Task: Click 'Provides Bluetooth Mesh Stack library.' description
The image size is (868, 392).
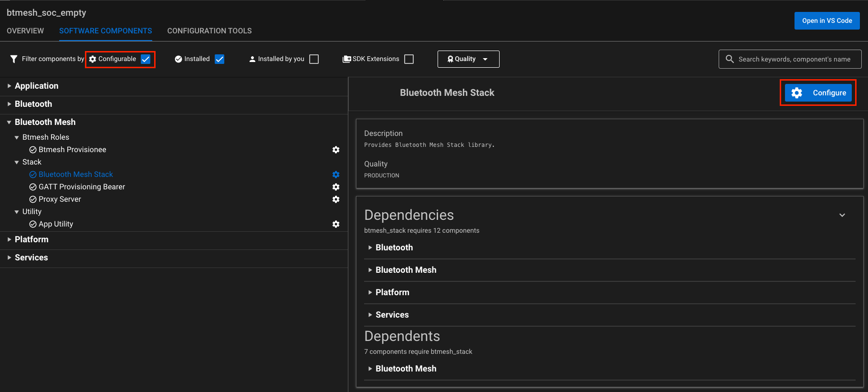Action: coord(429,145)
